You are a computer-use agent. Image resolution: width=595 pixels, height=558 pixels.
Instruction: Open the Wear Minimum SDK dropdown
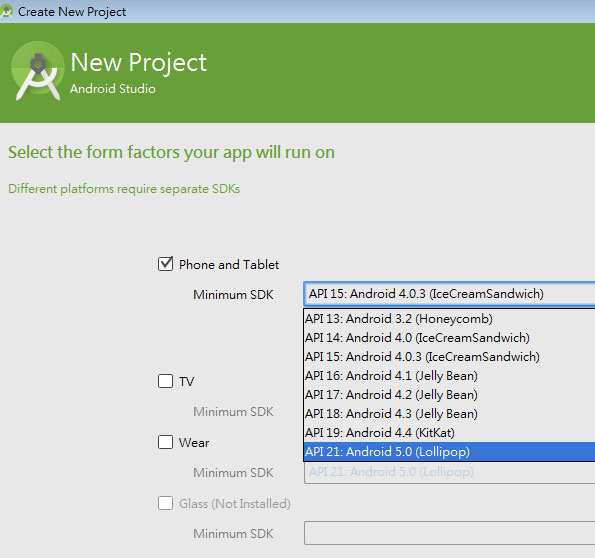[x=449, y=472]
